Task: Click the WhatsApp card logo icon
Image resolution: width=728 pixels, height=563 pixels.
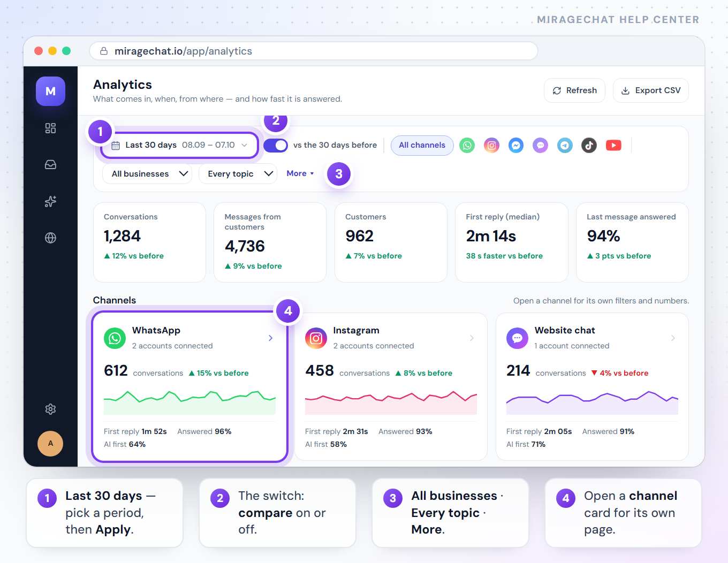Action: click(115, 338)
